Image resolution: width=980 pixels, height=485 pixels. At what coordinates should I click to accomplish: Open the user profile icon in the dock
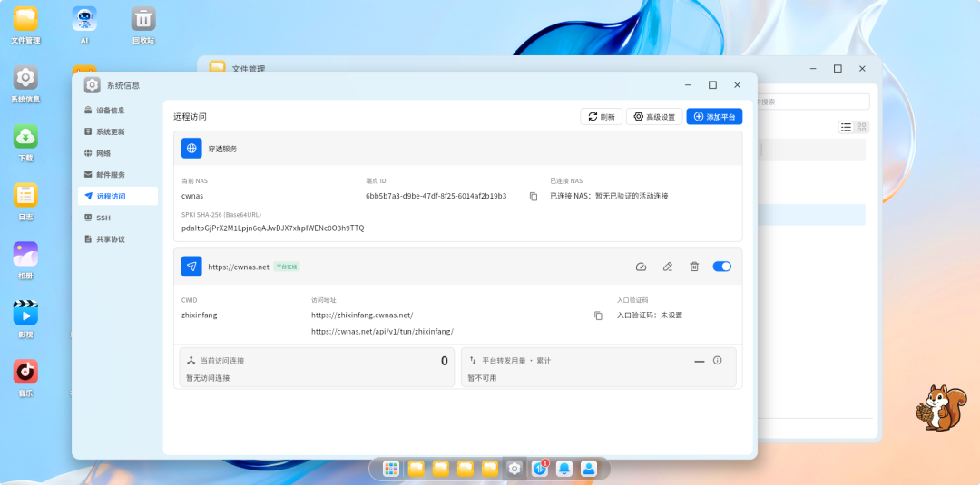coord(589,469)
